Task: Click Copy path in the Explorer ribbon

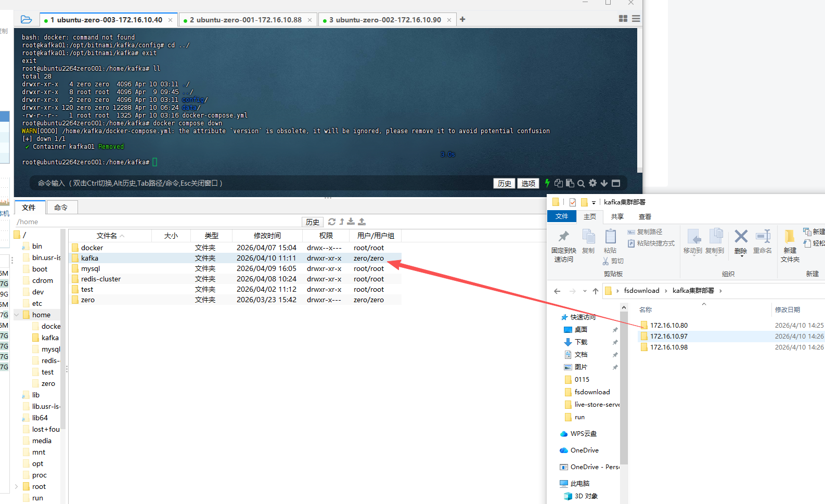Action: [645, 232]
